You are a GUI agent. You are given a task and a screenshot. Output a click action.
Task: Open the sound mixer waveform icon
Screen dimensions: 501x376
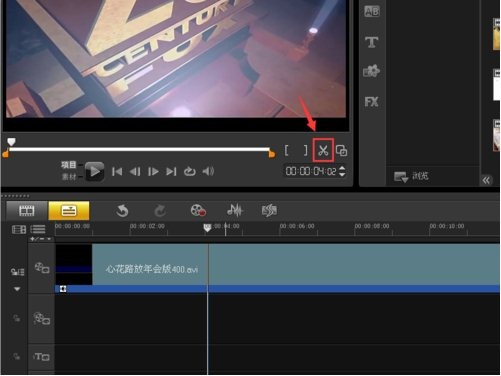tap(235, 210)
